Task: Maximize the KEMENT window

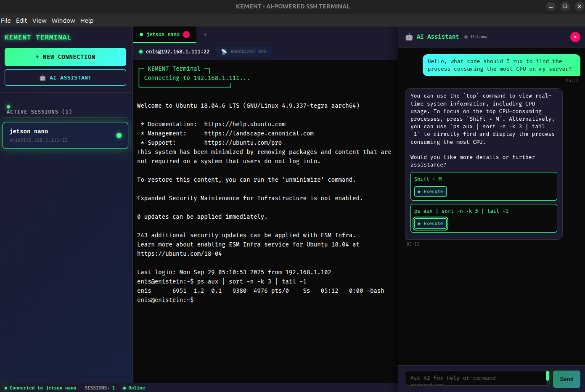Action: pos(565,6)
